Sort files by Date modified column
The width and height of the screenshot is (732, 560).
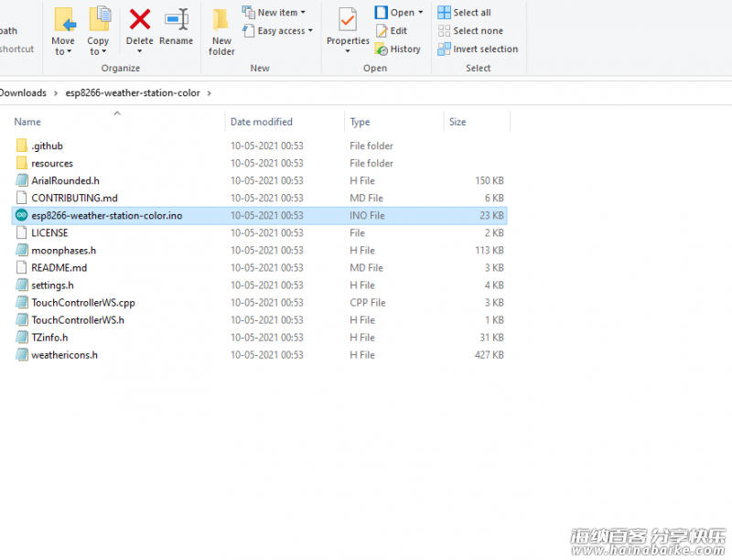point(262,122)
